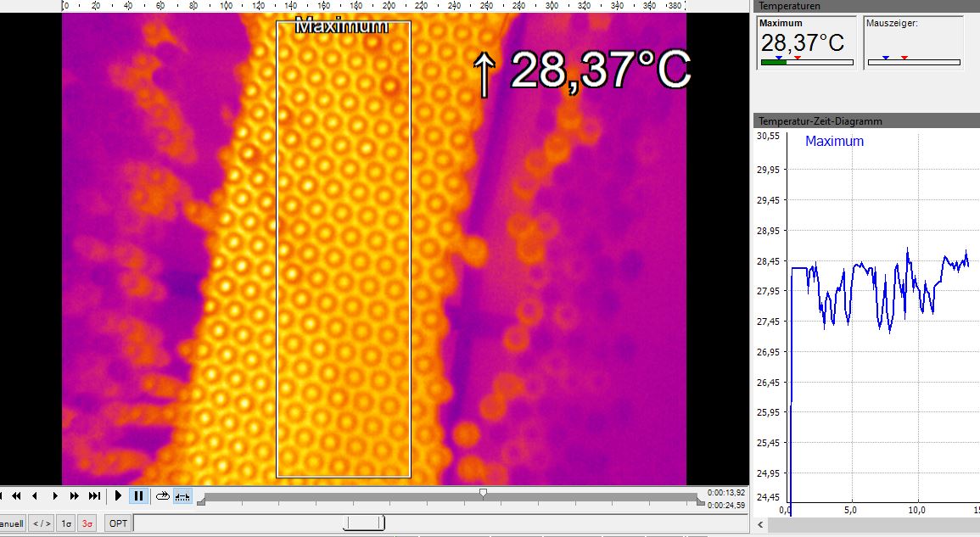The width and height of the screenshot is (980, 537).
Task: Step one frame backward
Action: 35,496
